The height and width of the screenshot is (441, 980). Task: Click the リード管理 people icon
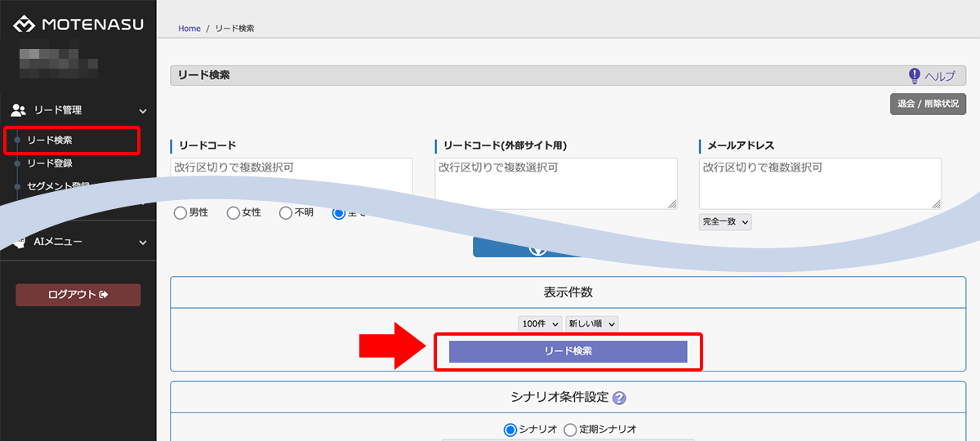19,110
